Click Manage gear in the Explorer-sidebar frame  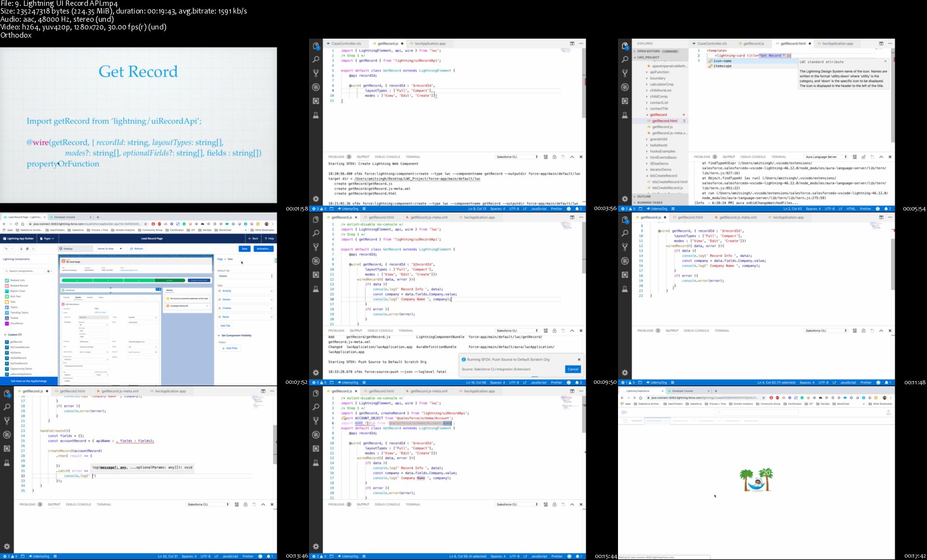[x=625, y=199]
